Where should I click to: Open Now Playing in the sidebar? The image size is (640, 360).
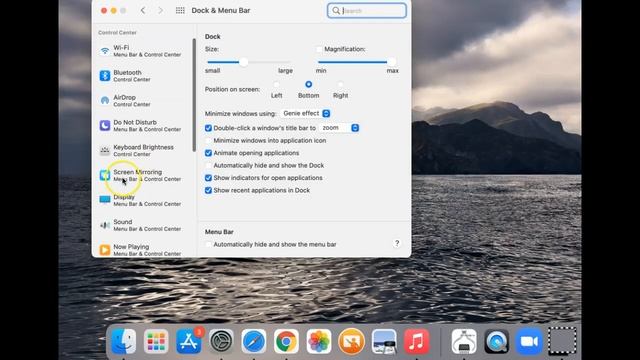click(141, 250)
